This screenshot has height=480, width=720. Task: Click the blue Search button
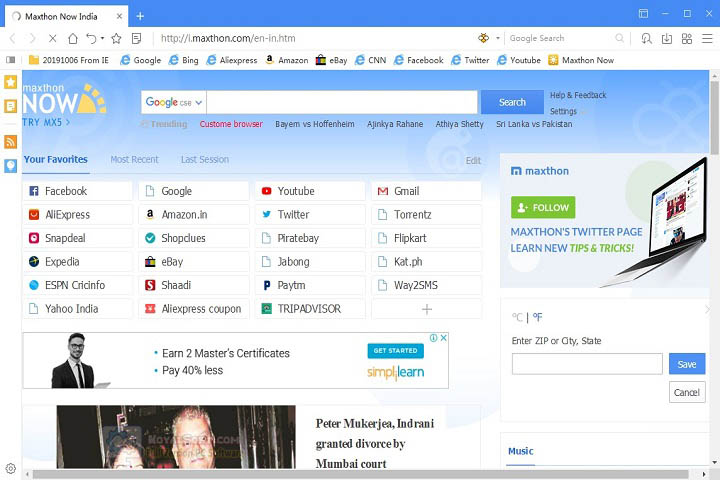tap(512, 102)
